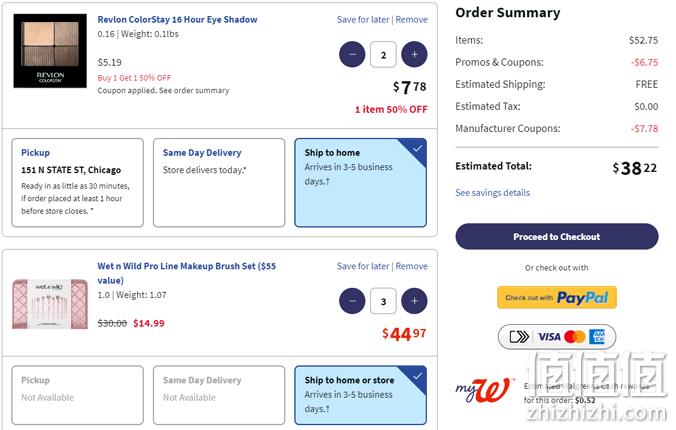Click Proceed to Checkout button
This screenshot has height=430, width=676.
557,237
